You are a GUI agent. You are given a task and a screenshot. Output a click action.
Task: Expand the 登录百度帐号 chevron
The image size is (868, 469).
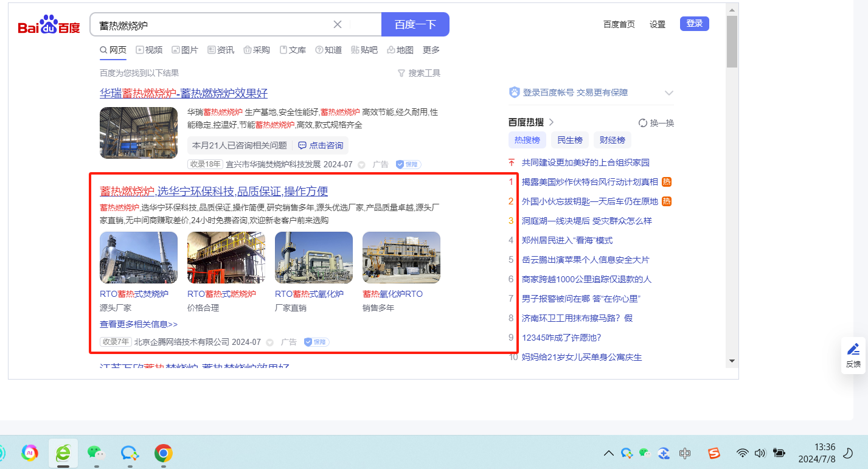[669, 93]
